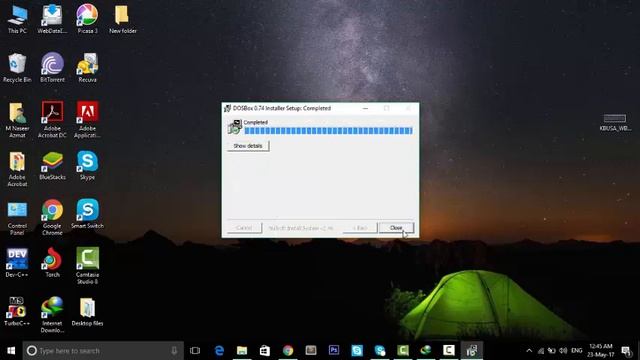Open Chrome from the taskbar
Screen dimensions: 640x360
coord(288,350)
